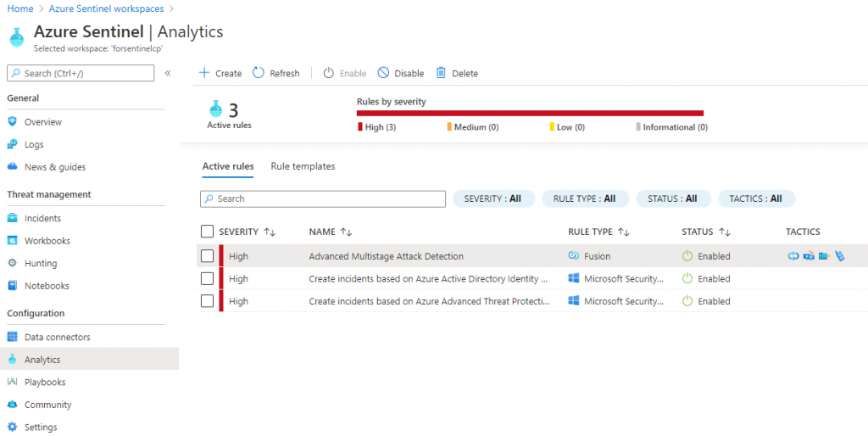The width and height of the screenshot is (868, 436).
Task: Open the SEVERITY : All filter
Action: tap(494, 198)
